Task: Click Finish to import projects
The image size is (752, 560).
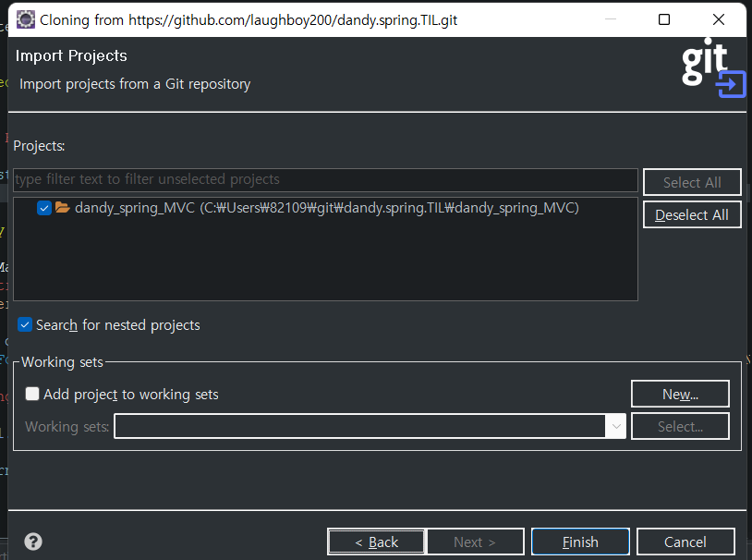Action: (580, 542)
